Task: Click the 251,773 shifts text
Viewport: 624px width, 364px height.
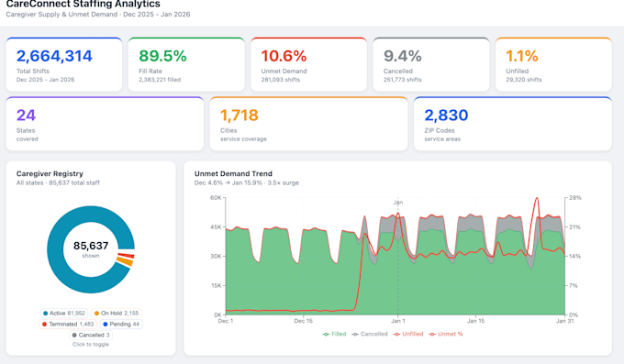Action: [402, 80]
